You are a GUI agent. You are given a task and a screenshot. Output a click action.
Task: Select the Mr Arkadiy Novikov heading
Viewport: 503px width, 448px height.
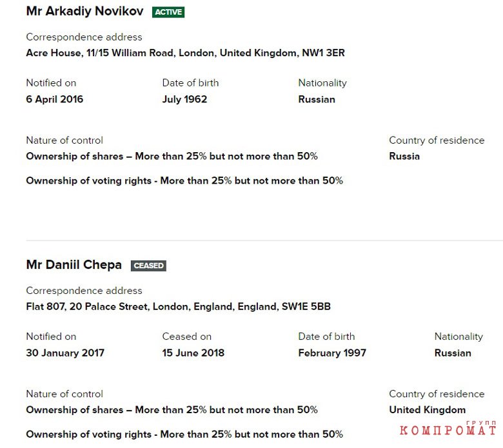click(84, 11)
